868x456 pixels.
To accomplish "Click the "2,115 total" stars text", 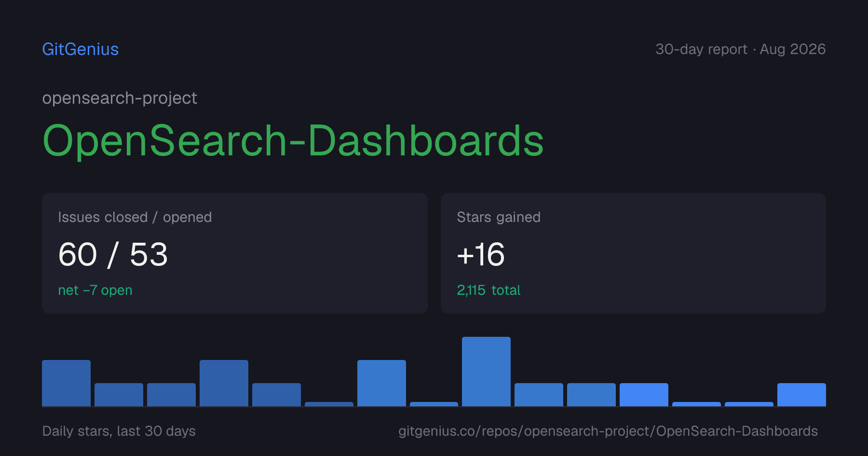I will pos(488,290).
